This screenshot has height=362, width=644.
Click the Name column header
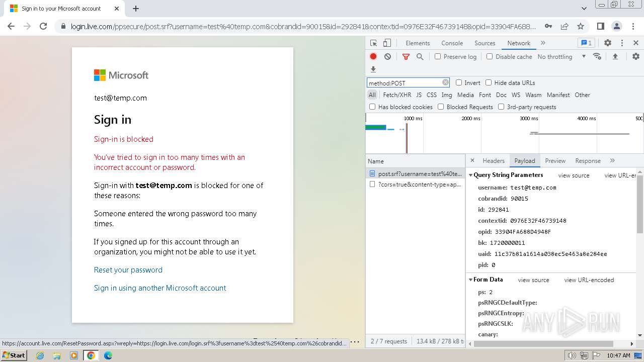(416, 161)
